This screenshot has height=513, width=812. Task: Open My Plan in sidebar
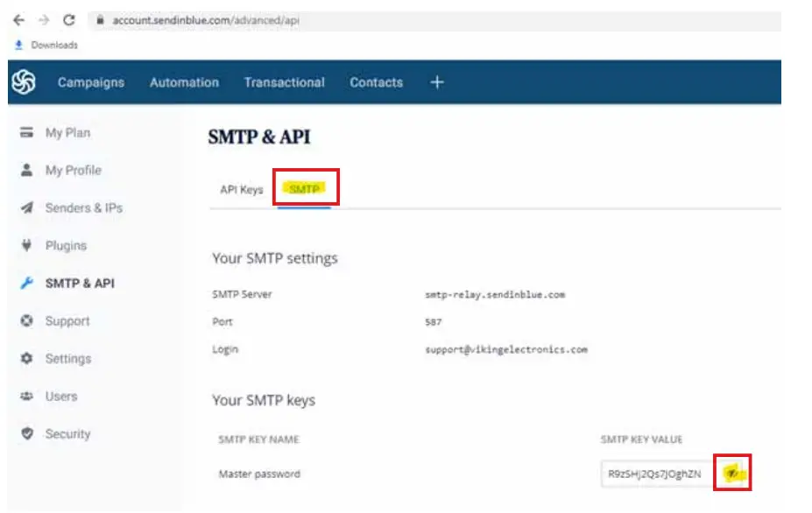(67, 133)
